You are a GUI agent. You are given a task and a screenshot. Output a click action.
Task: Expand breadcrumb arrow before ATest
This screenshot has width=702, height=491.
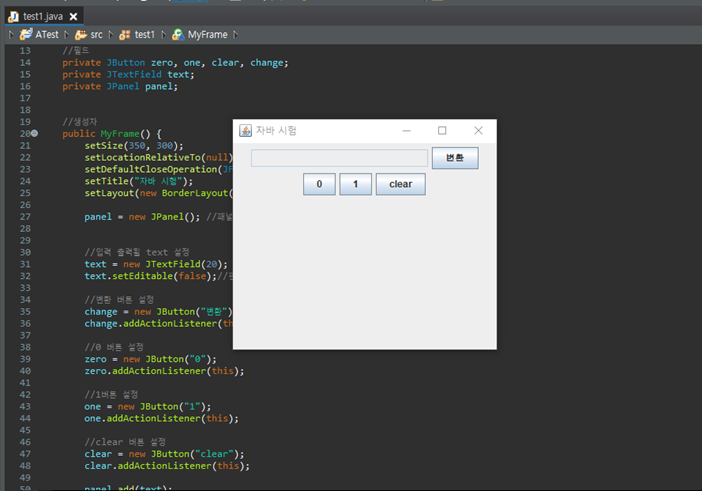pos(11,34)
